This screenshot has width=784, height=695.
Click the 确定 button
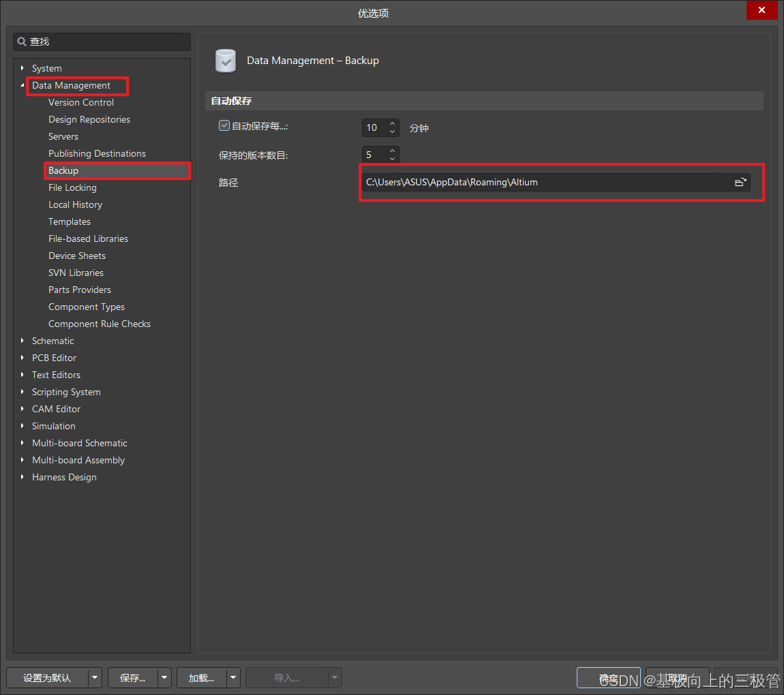click(x=609, y=677)
